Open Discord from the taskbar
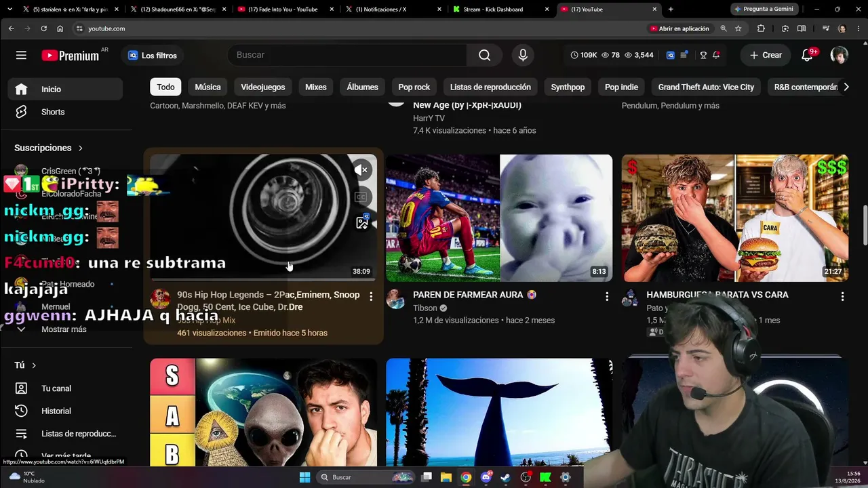 pos(486,477)
